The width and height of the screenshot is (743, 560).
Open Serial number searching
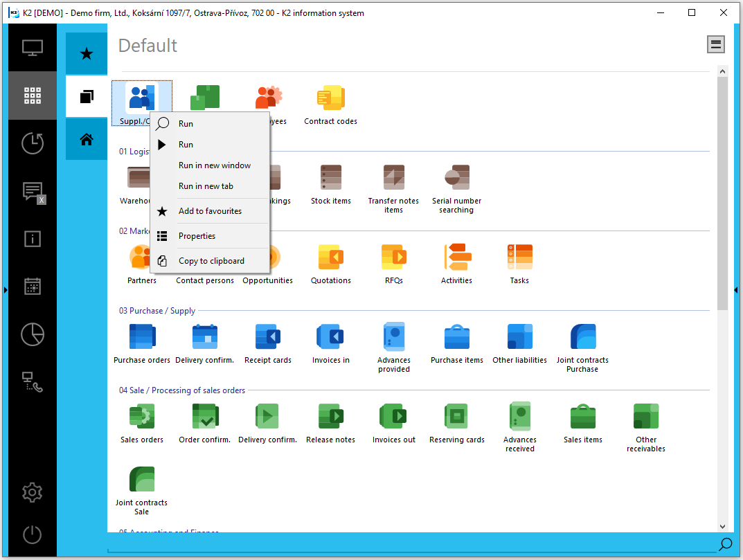[x=456, y=188]
